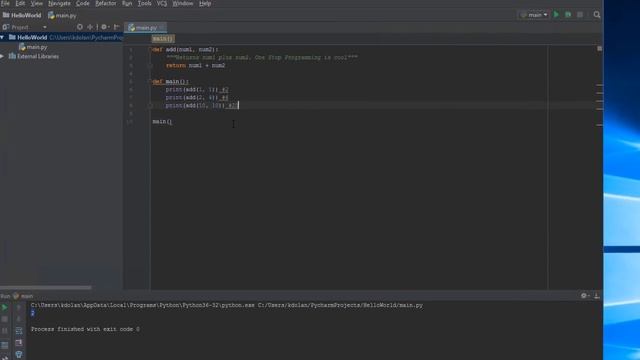Open the Window menu
Viewport: 640px width, 360px height.
182,3
